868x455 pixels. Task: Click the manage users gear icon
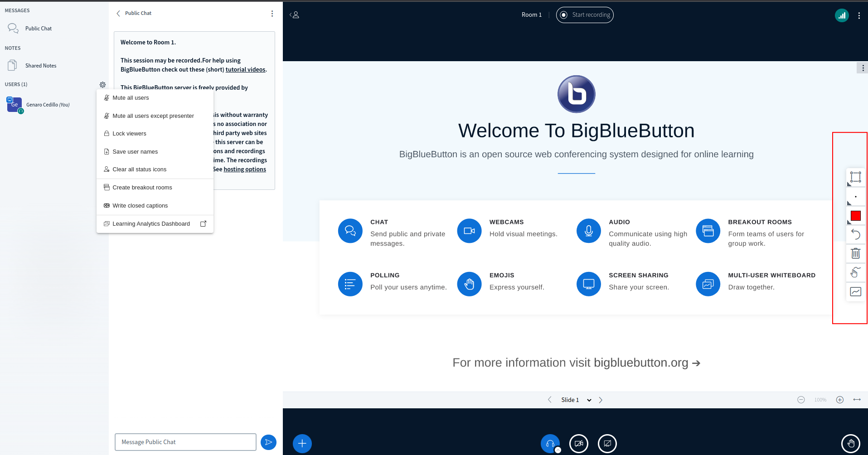tap(102, 85)
